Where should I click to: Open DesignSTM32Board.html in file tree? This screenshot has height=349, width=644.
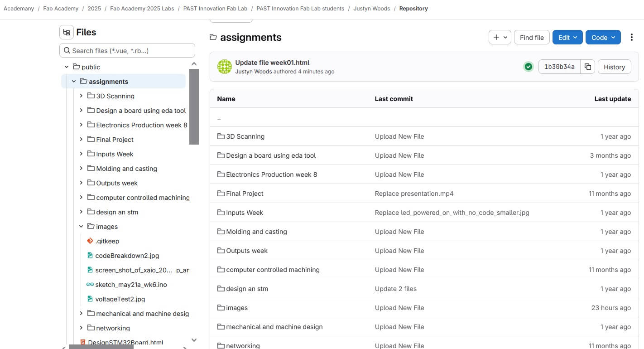(x=125, y=343)
